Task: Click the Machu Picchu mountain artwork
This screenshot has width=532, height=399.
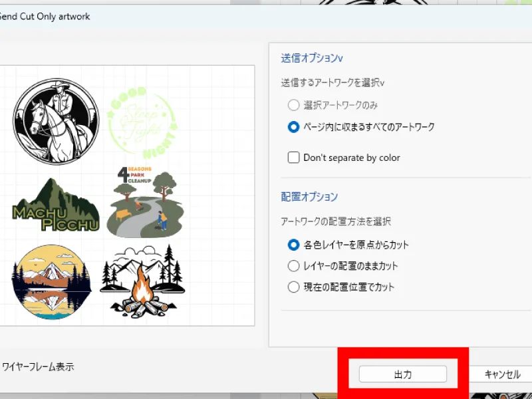Action: pyautogui.click(x=56, y=205)
